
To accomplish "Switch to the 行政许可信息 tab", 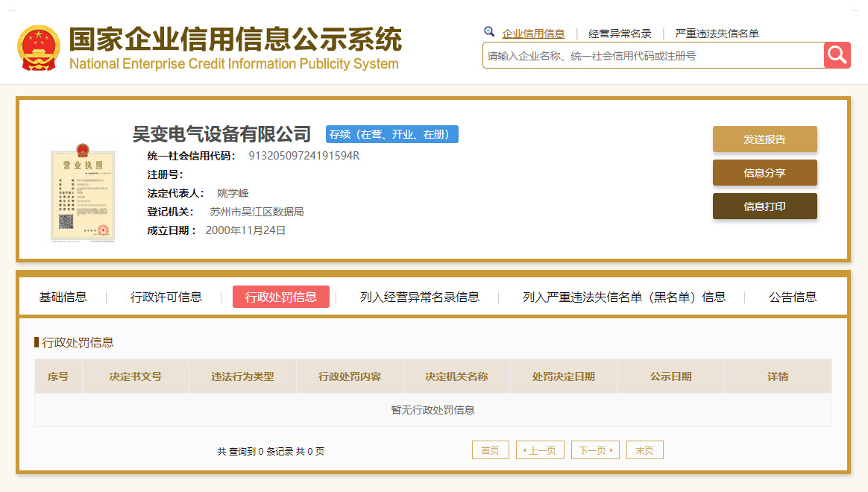I will [166, 297].
